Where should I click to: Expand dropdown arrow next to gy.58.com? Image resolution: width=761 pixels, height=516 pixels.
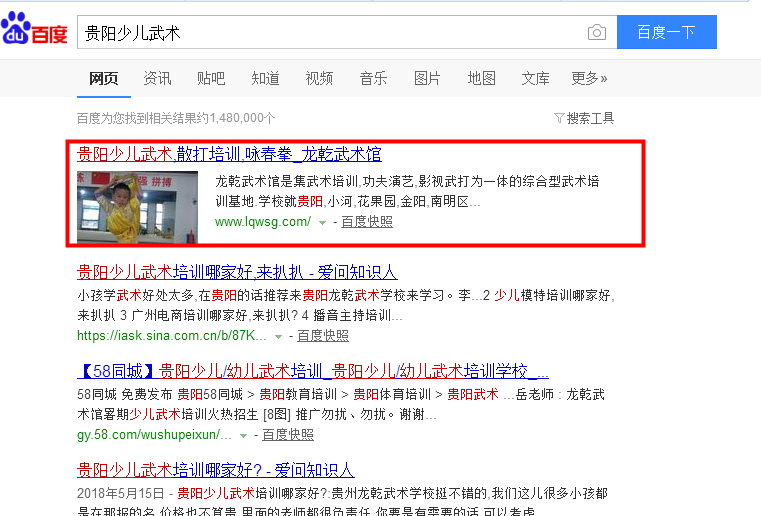pyautogui.click(x=243, y=436)
